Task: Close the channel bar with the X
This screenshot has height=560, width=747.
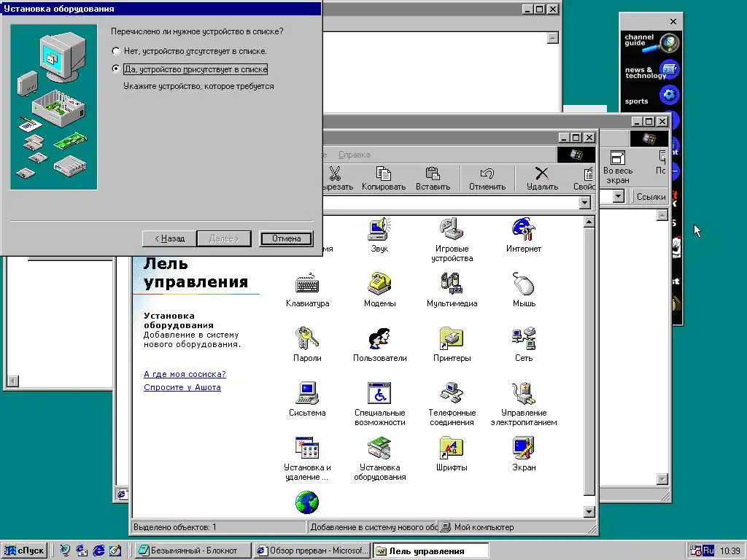Action: [673, 21]
